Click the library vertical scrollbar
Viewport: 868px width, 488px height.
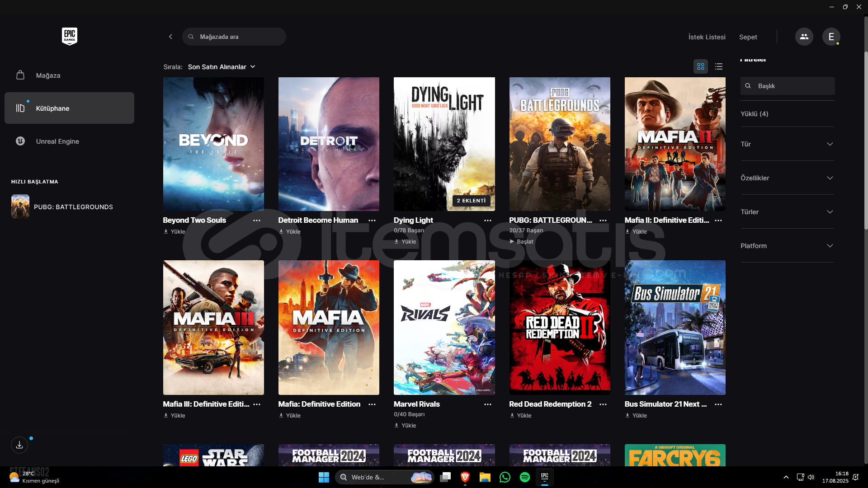click(x=865, y=140)
